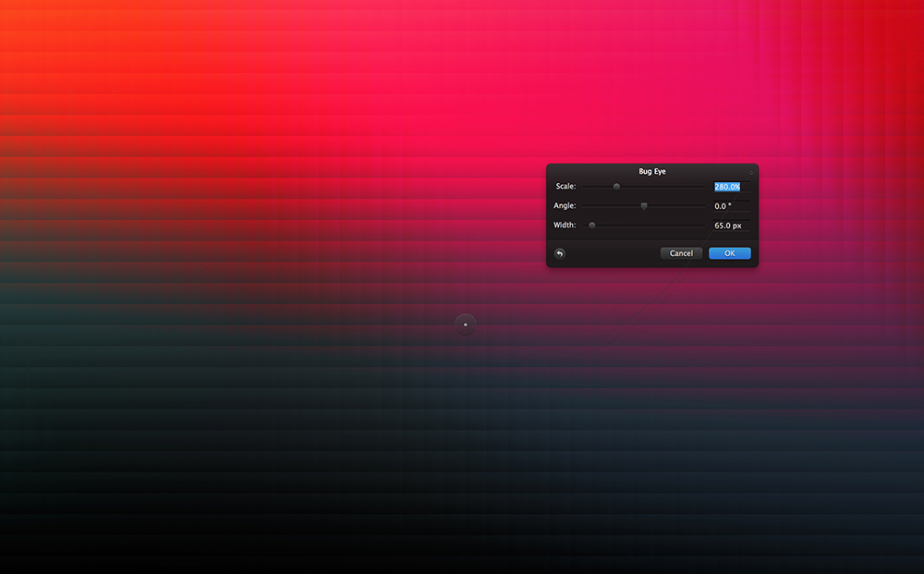Click the reset arrow icon in Bug Eye dialog
Screen dimensions: 924x574
pos(560,253)
